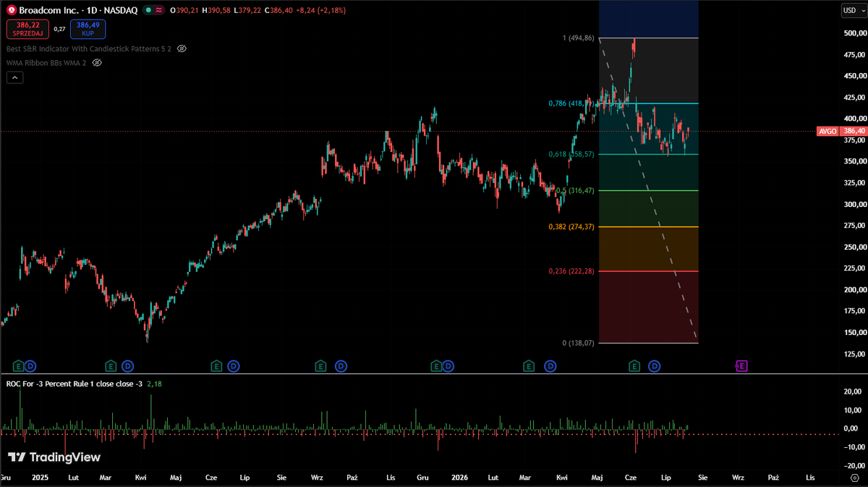
Task: Click the red SPRZEDAJ sell button
Action: pyautogui.click(x=28, y=29)
